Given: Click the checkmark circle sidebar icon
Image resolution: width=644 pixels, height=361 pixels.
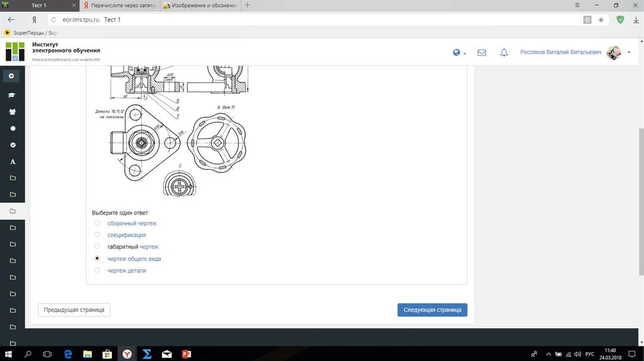Looking at the screenshot, I should click(12, 145).
